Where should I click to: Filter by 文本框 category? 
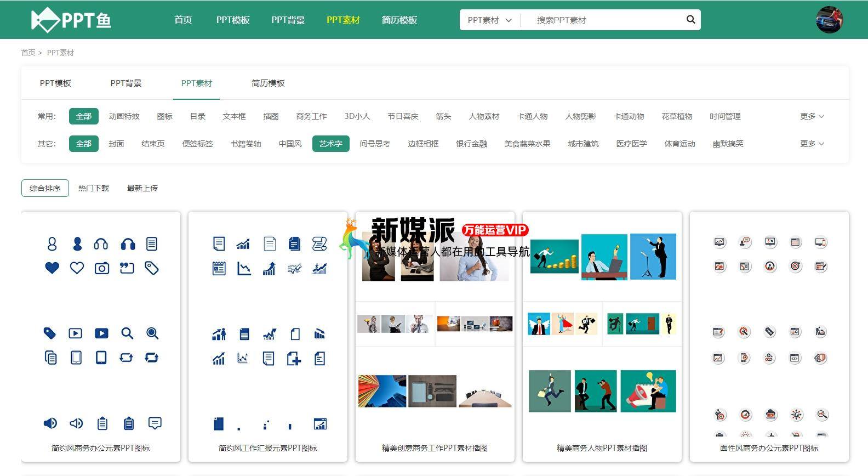(234, 116)
